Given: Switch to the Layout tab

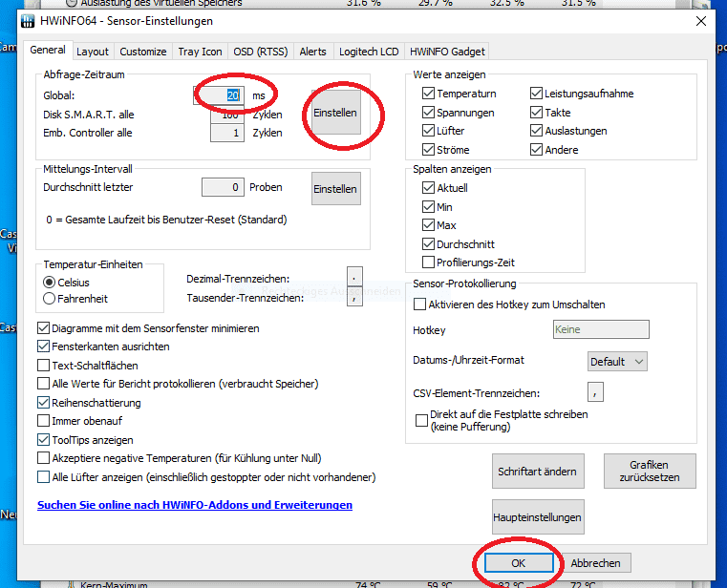Looking at the screenshot, I should click(93, 52).
